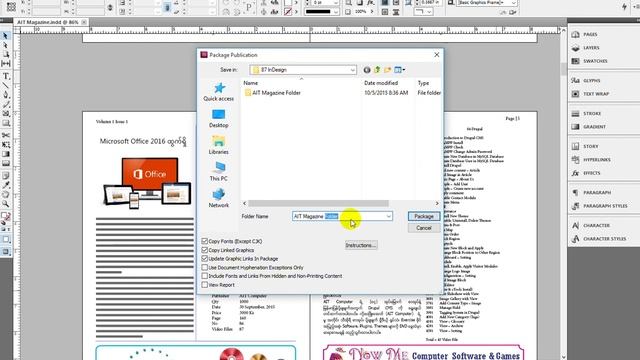Uncheck Update Graphic Links In Package
Viewport: 640px width, 360px height.
(204, 258)
